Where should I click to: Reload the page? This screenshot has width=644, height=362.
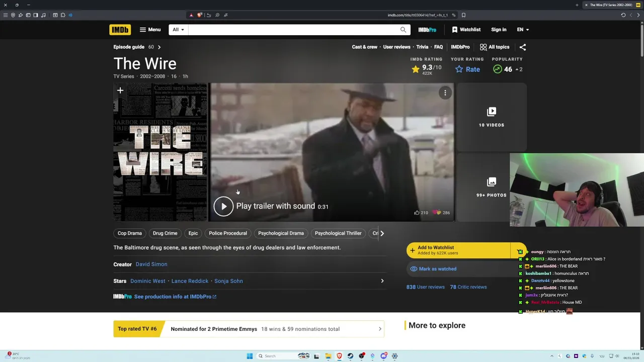point(623,15)
